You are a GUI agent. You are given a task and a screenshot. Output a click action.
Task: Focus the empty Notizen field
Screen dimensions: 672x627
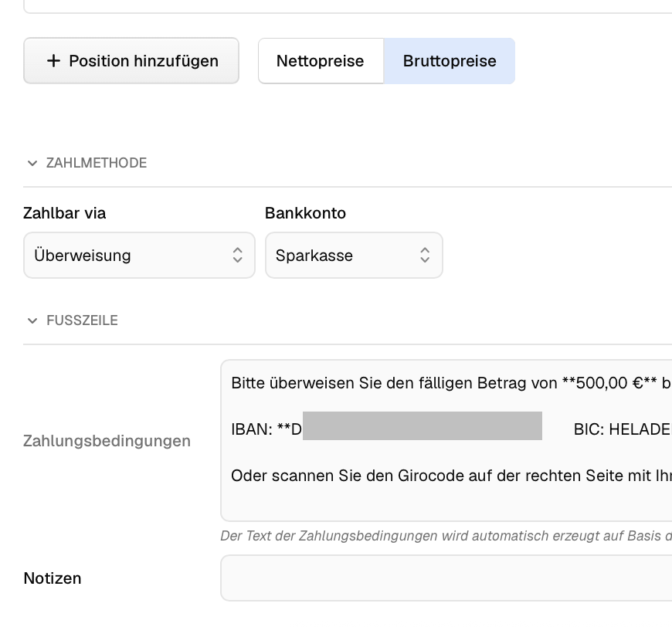(x=445, y=578)
